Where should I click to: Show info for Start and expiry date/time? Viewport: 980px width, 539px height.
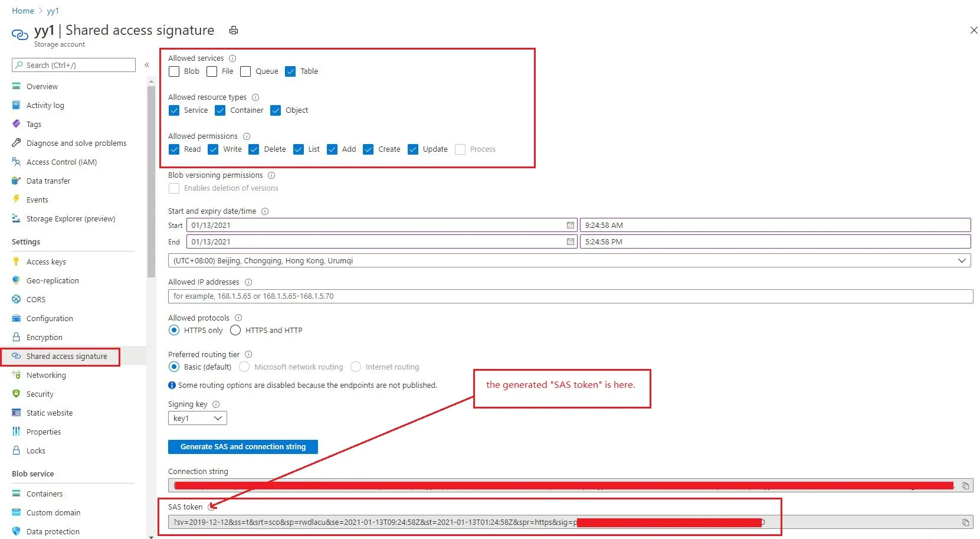tap(265, 211)
